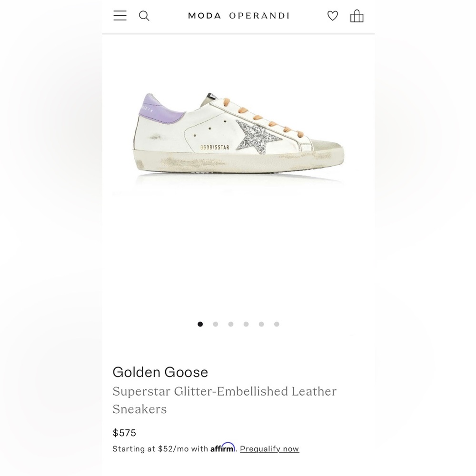476x476 pixels.
Task: Click the sneaker product photo
Action: pos(238,138)
